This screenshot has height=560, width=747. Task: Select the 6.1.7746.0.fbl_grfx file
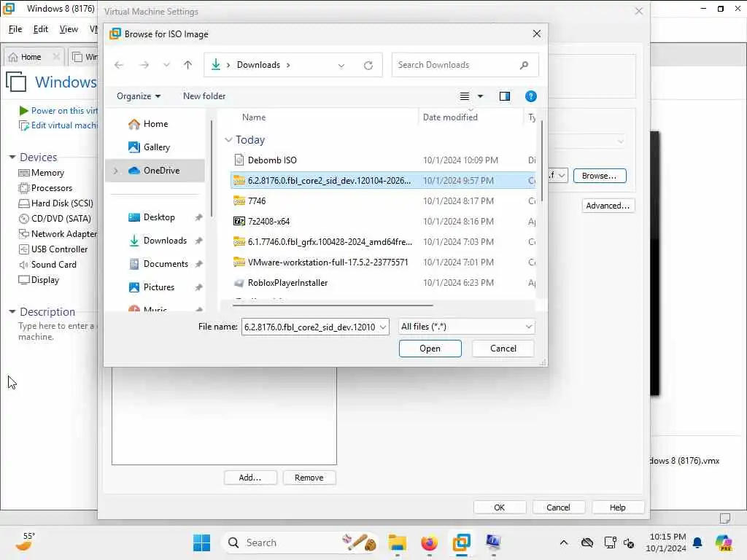[x=382, y=242]
